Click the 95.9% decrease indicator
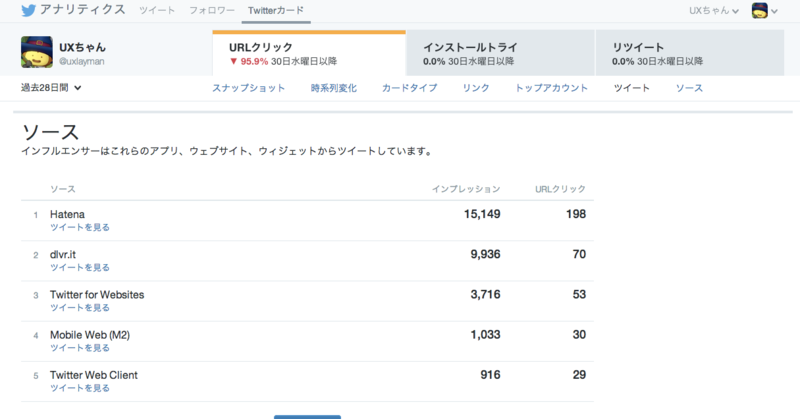This screenshot has width=800, height=419. (248, 62)
